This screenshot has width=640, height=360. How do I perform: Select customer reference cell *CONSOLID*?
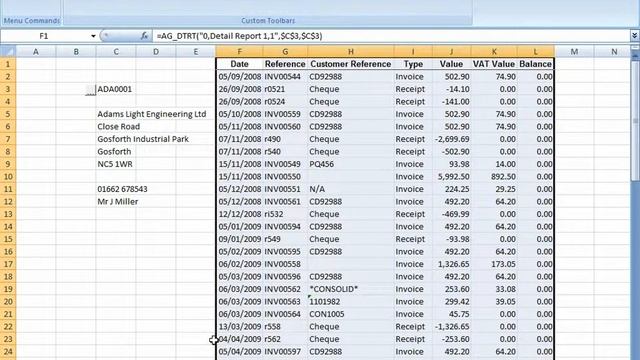pos(351,289)
